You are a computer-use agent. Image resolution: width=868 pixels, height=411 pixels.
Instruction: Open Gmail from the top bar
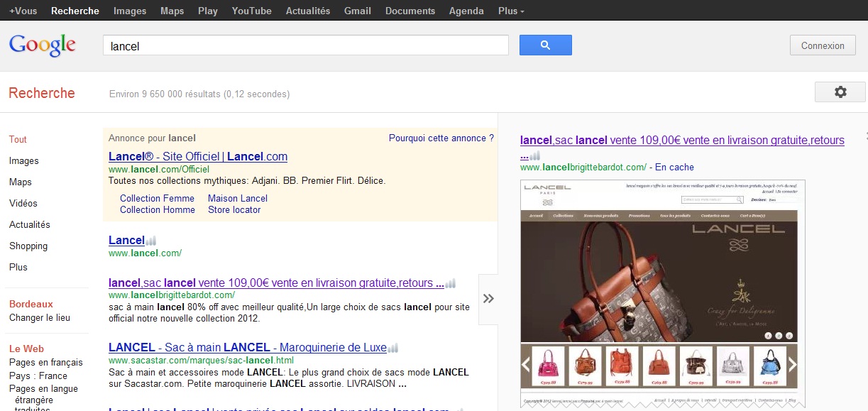(x=358, y=11)
